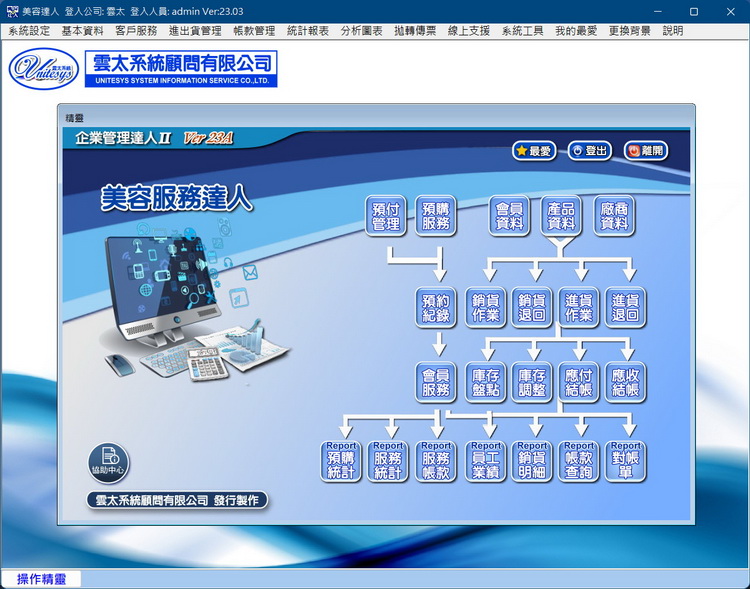Open the 更換背景 menu

(x=629, y=31)
